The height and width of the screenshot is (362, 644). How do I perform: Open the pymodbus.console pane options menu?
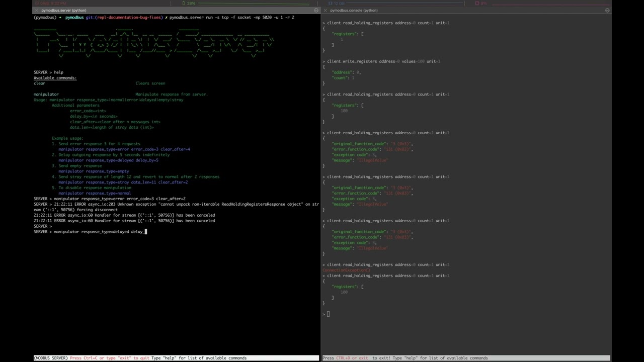click(x=607, y=10)
